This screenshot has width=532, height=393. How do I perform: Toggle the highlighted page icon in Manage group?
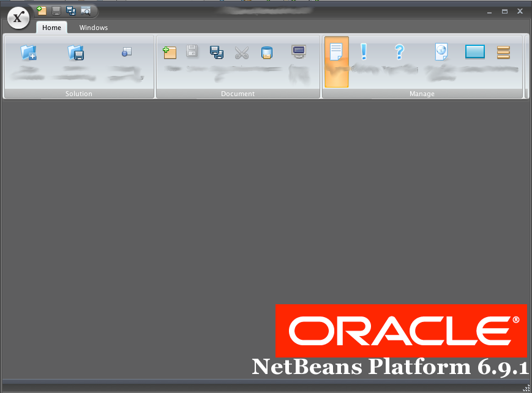tap(336, 53)
